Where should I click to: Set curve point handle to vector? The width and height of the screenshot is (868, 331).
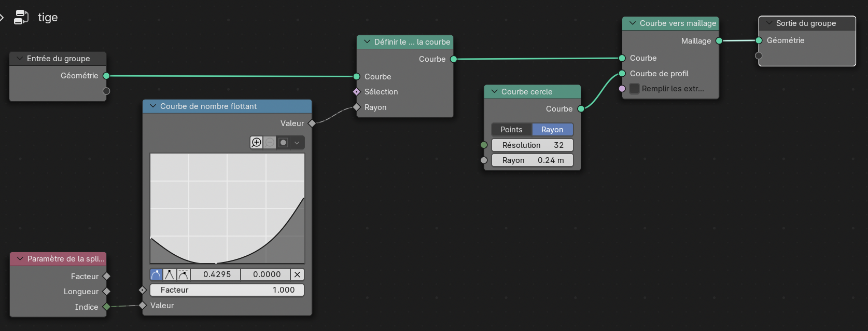170,274
